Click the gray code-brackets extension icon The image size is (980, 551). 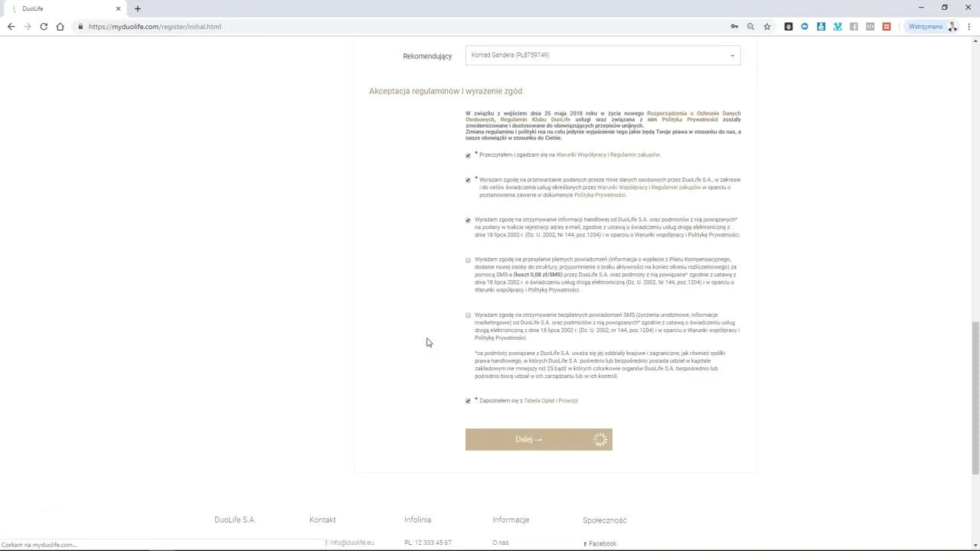870,27
